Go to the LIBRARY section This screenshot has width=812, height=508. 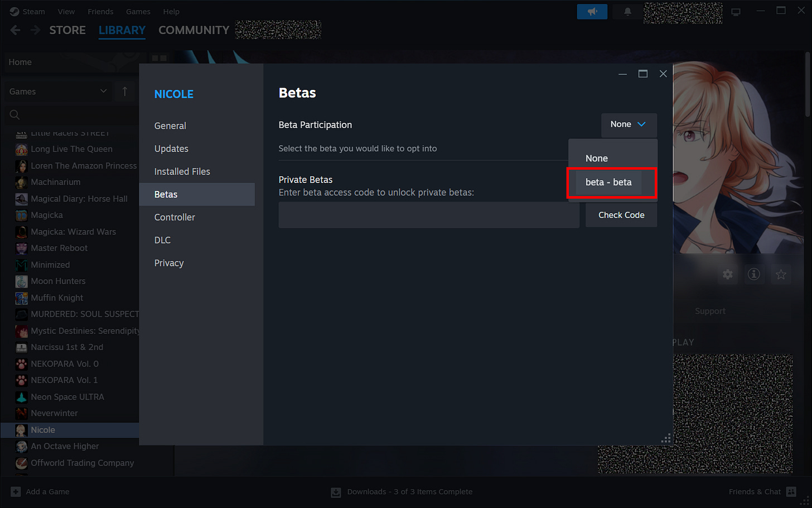coord(122,30)
